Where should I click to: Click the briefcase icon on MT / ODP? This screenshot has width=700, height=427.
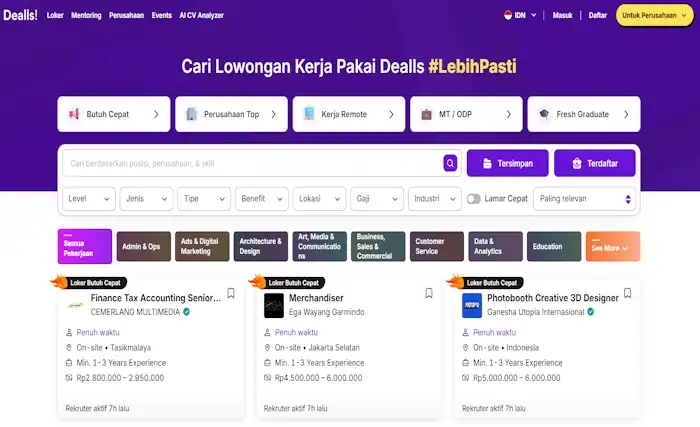426,114
